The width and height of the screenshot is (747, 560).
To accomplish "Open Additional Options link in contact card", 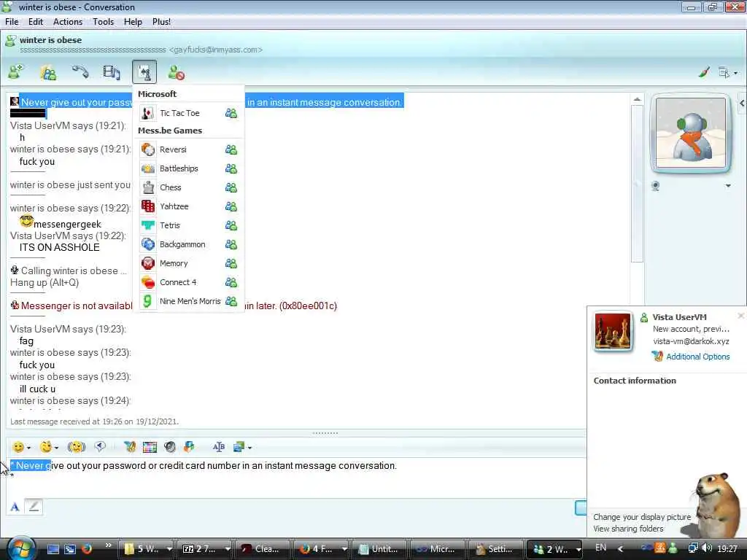I will (x=697, y=357).
